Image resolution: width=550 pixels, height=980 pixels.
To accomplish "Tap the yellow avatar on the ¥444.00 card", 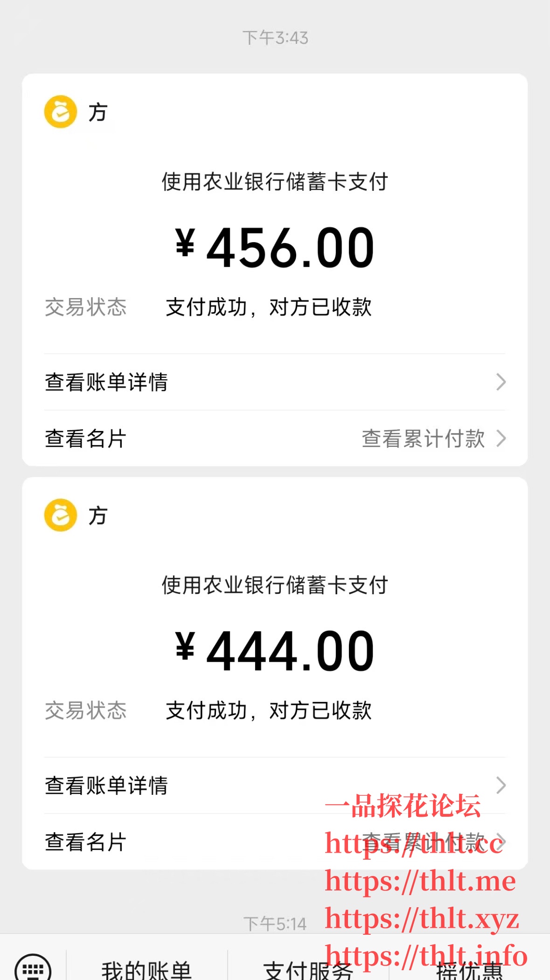I will point(61,515).
